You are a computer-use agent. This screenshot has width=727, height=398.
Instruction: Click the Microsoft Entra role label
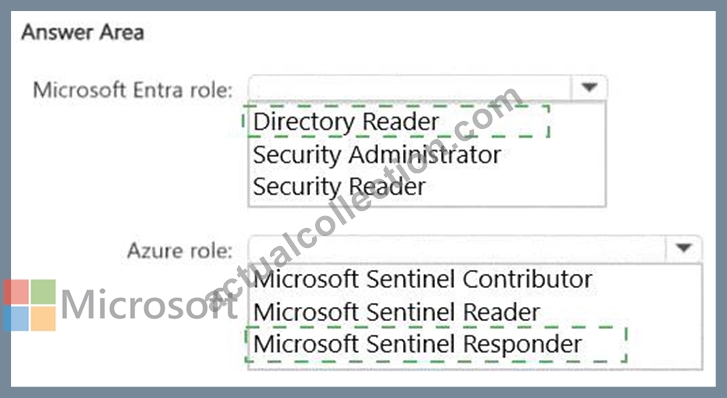click(133, 90)
